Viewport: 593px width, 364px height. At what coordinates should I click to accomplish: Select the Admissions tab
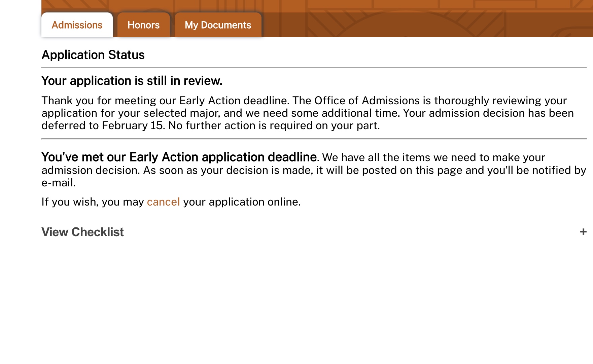pos(77,25)
